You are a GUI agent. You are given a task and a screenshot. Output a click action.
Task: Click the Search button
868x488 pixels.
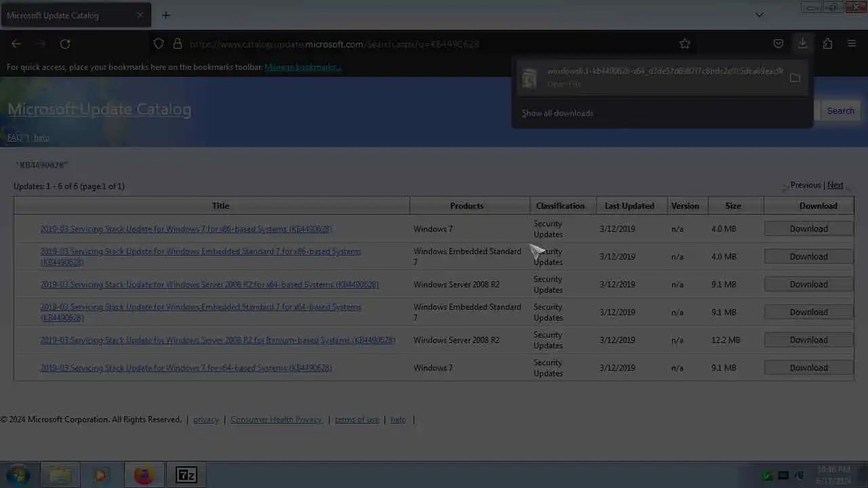pos(840,110)
